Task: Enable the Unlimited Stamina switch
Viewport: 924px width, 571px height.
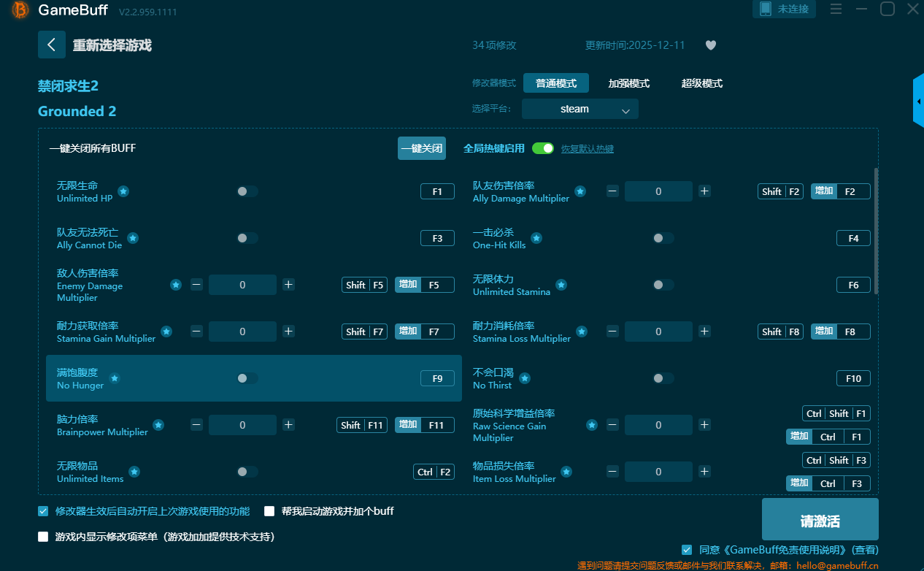Action: pyautogui.click(x=663, y=285)
